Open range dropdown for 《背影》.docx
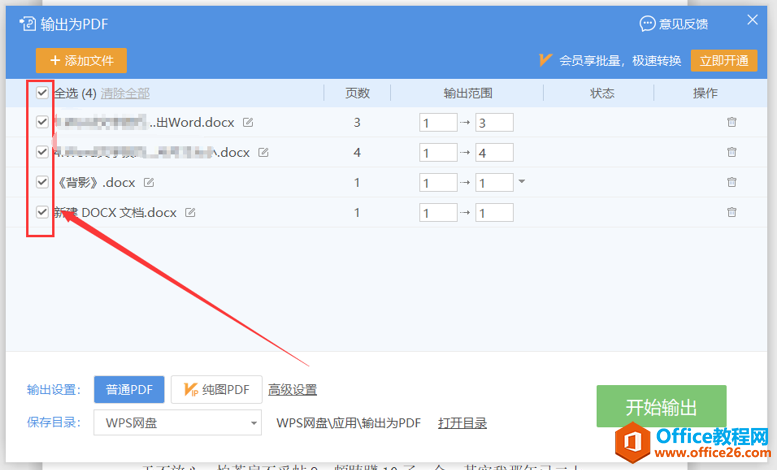The image size is (778, 470). 521,181
